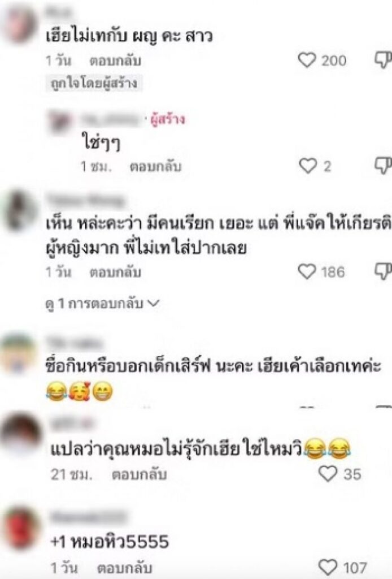Like the creator's reply ใช่ๆๆ
The width and height of the screenshot is (392, 579).
(x=307, y=166)
